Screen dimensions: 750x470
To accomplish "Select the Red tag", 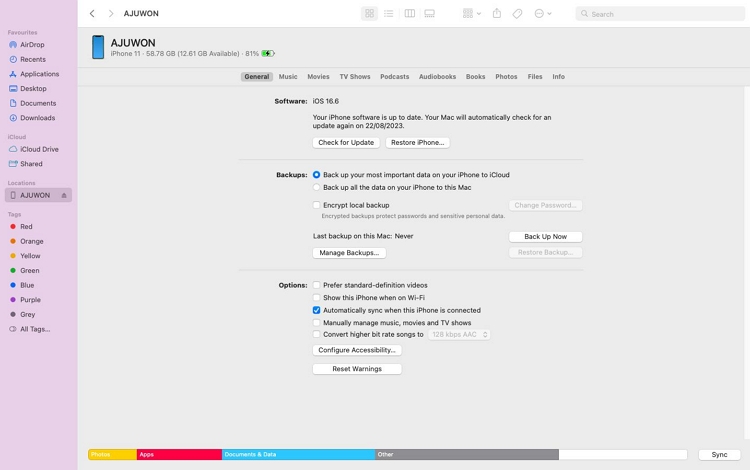I will coord(26,227).
